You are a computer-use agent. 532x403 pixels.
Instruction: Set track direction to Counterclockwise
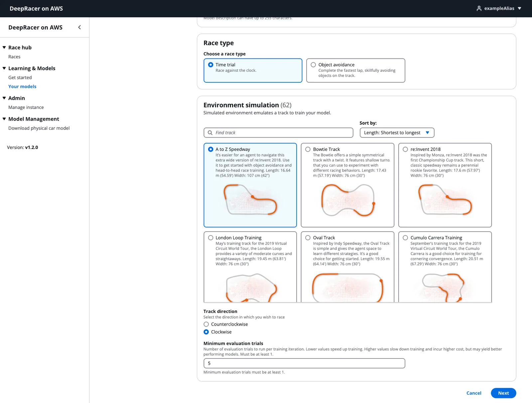[x=206, y=324]
